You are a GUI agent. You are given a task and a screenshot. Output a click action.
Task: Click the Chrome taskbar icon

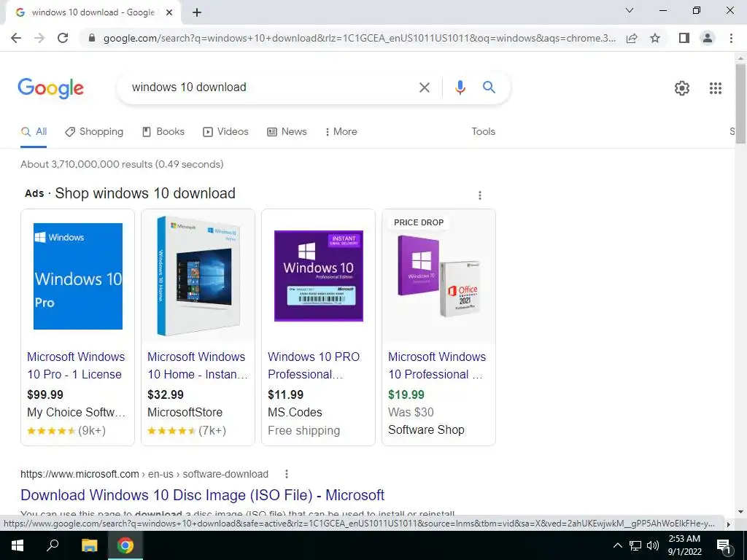click(x=125, y=545)
